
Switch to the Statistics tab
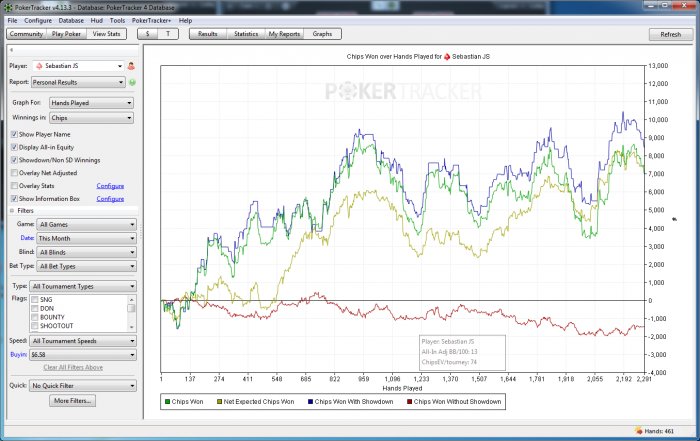pyautogui.click(x=245, y=34)
